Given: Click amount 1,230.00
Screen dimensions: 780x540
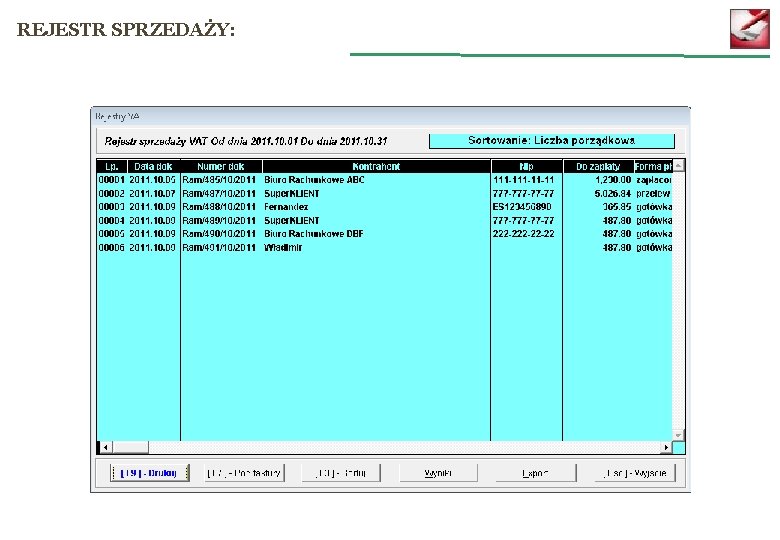Looking at the screenshot, I should (613, 180).
